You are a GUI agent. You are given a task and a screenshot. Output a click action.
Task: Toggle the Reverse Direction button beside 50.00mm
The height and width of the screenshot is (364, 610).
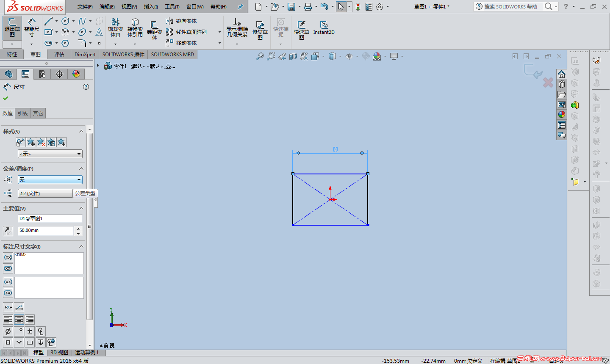[x=8, y=231]
